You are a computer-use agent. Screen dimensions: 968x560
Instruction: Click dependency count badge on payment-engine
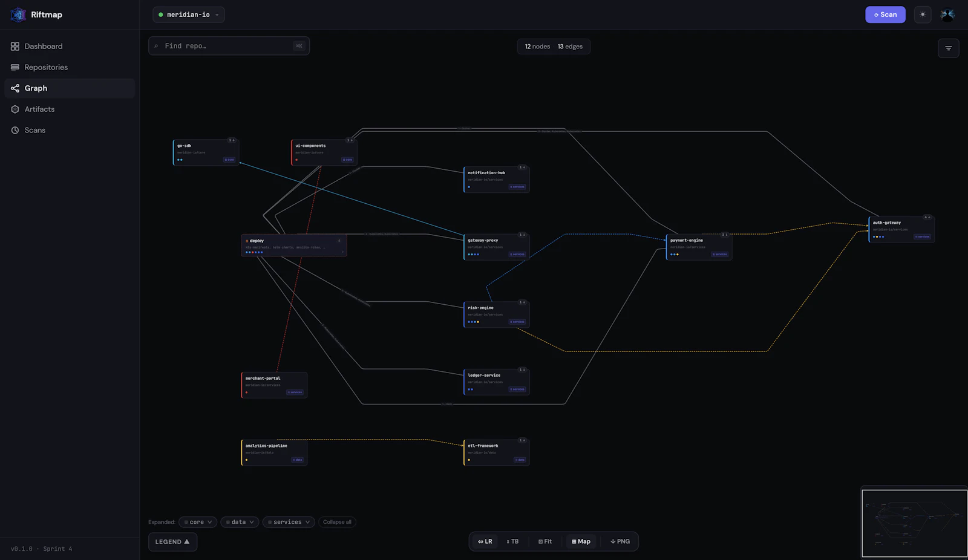[x=725, y=235]
